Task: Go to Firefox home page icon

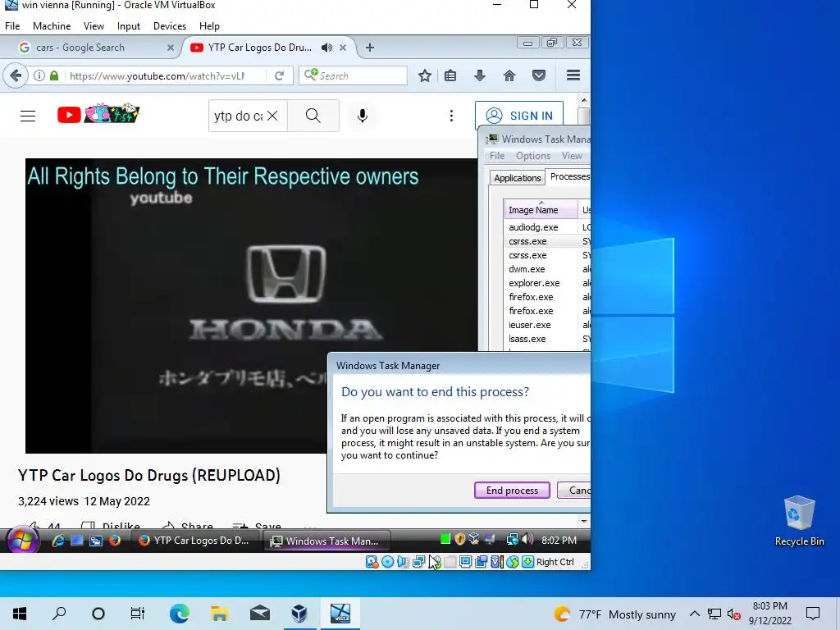Action: [509, 75]
